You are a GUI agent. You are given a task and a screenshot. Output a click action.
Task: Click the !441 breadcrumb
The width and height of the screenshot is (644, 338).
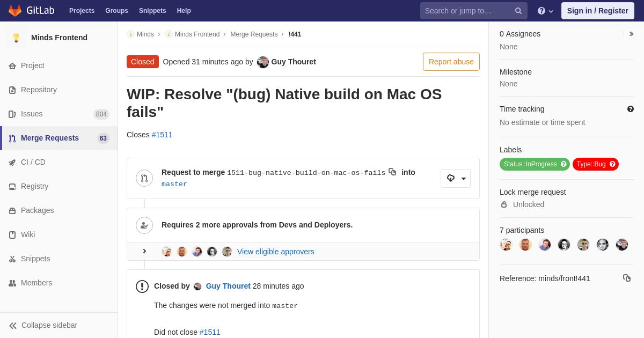point(295,34)
